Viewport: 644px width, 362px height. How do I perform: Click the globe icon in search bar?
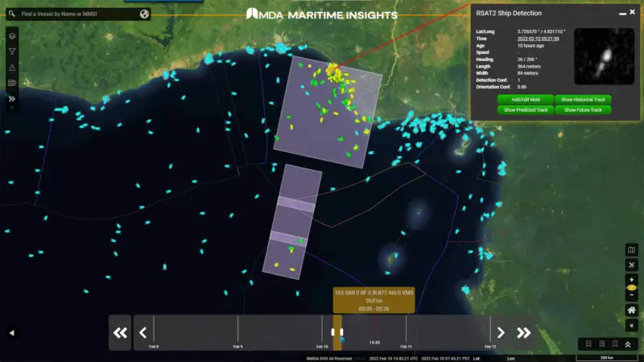click(x=144, y=14)
